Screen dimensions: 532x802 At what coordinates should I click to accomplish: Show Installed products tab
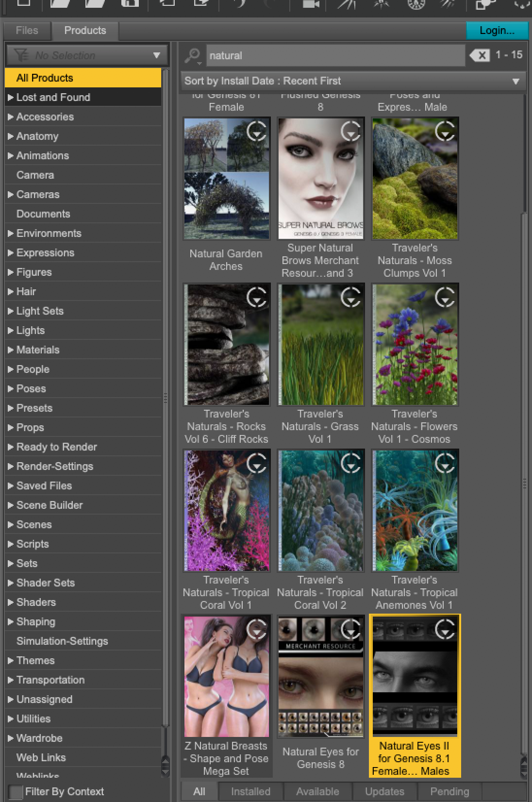[x=250, y=791]
